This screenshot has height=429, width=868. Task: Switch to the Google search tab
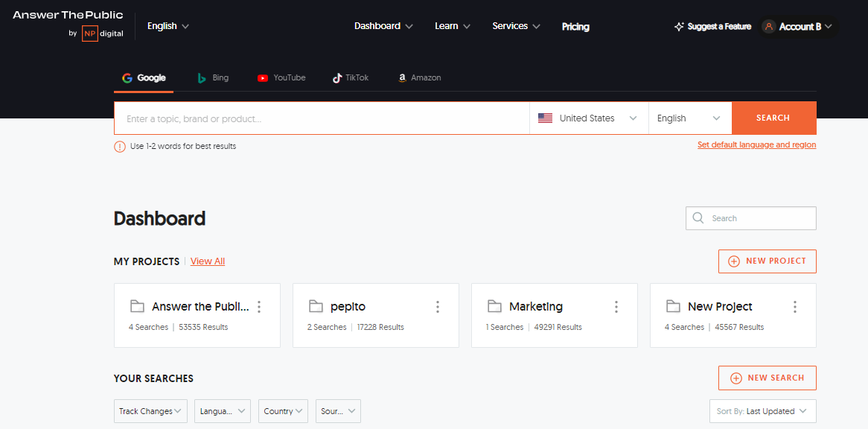[144, 78]
